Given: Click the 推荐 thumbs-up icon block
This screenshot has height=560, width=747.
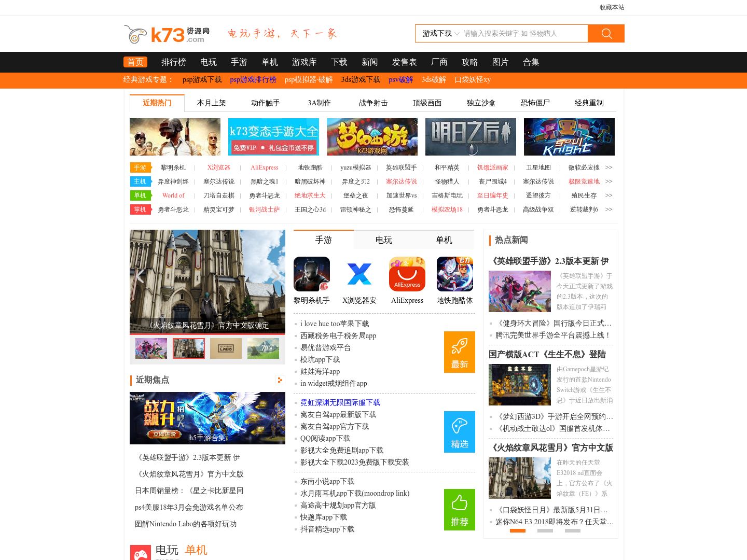Looking at the screenshot, I should coord(460,510).
